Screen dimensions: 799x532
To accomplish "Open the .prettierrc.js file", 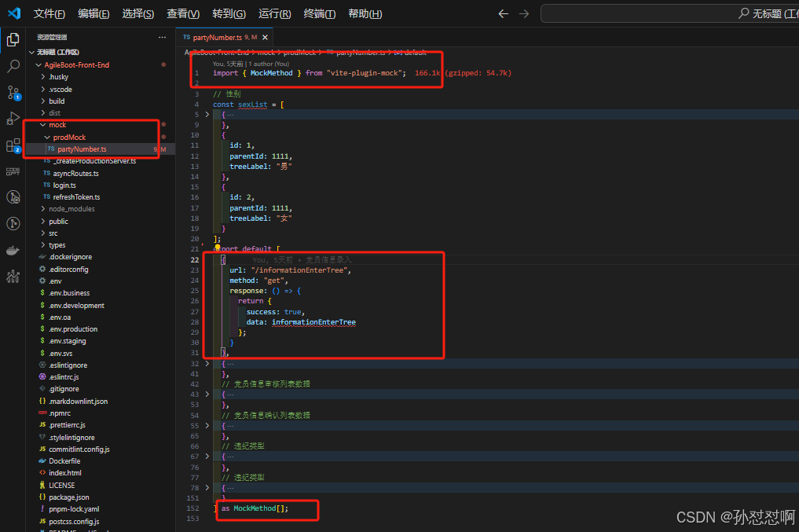I will coord(67,425).
